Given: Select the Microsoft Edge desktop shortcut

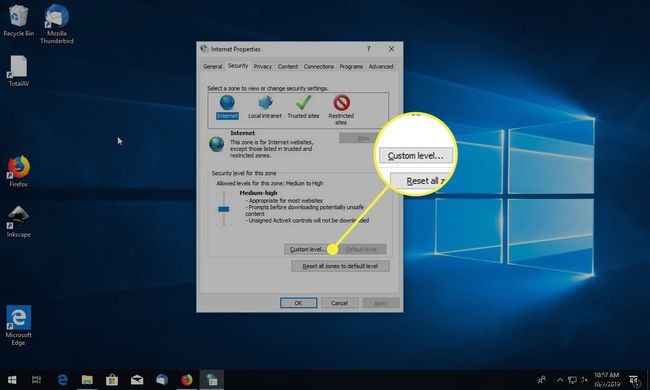Looking at the screenshot, I should (x=18, y=325).
